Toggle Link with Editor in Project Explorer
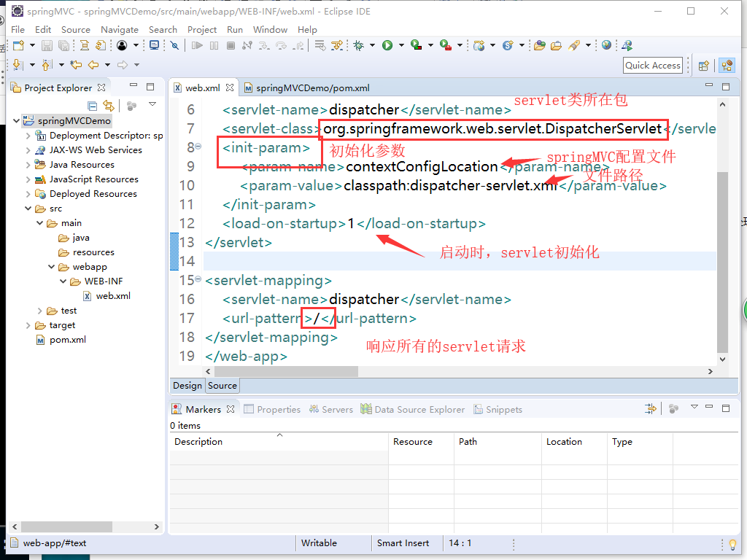Image resolution: width=747 pixels, height=560 pixels. click(109, 106)
